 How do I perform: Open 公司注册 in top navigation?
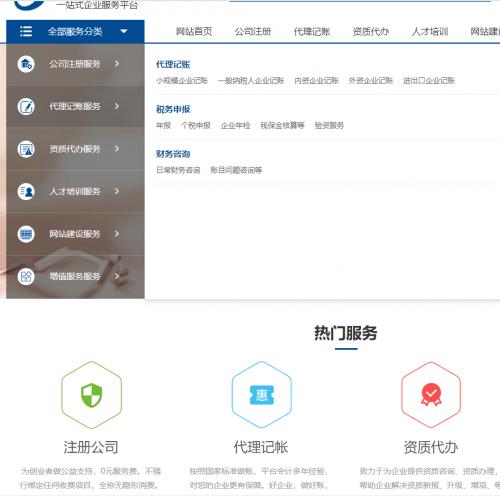(253, 32)
